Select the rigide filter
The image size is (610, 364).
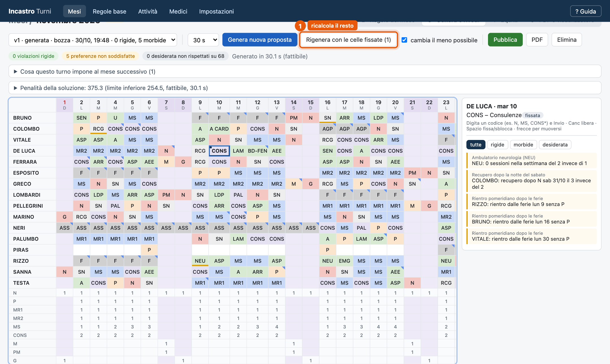[x=497, y=144]
